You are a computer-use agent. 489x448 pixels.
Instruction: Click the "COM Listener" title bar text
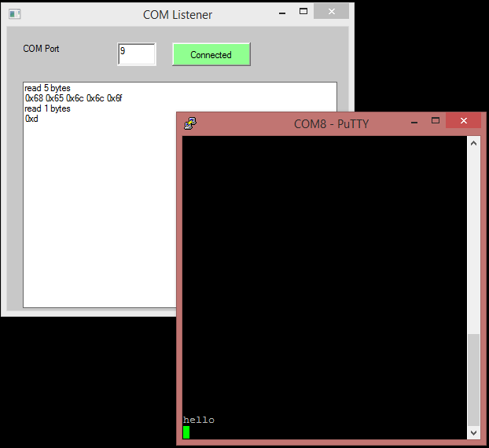click(x=178, y=15)
